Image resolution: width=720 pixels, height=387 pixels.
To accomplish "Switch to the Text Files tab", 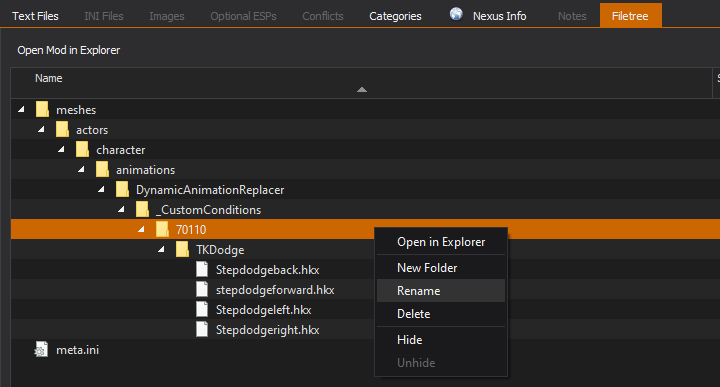I will pyautogui.click(x=35, y=16).
